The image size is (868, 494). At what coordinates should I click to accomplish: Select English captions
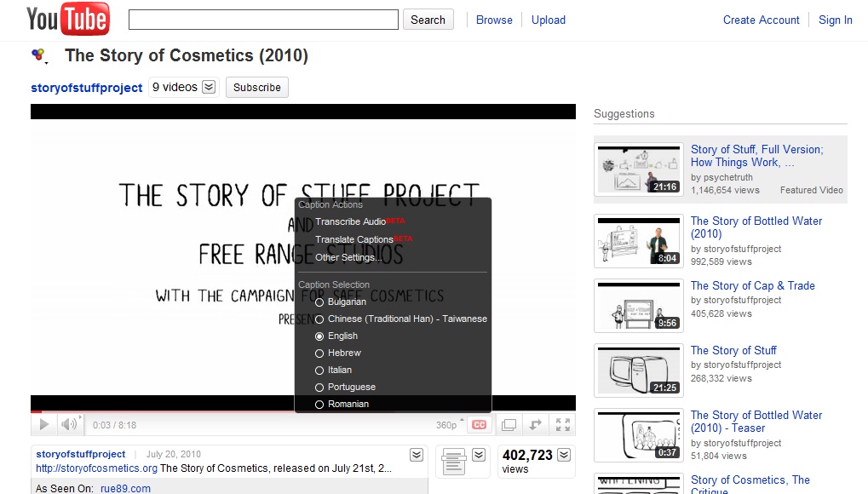(336, 336)
